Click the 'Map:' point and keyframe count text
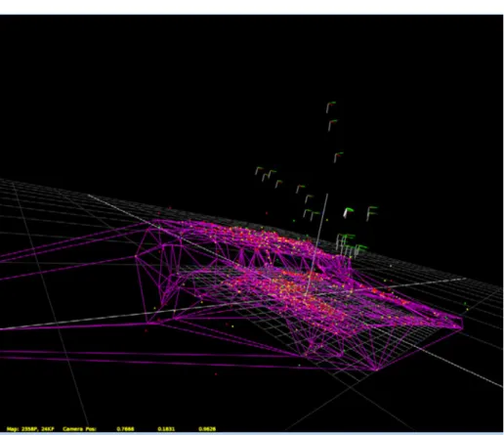The height and width of the screenshot is (435, 504). 30,429
